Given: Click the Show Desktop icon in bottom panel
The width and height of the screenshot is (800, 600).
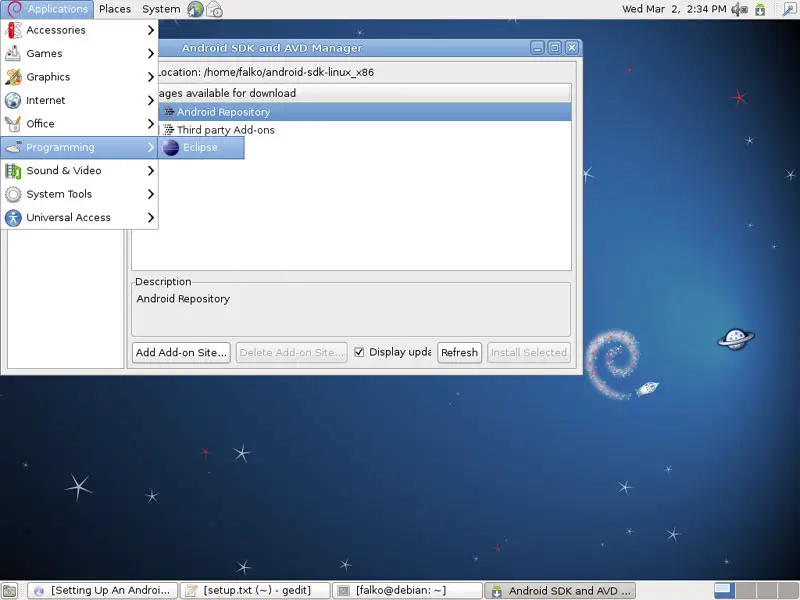Looking at the screenshot, I should coord(10,591).
